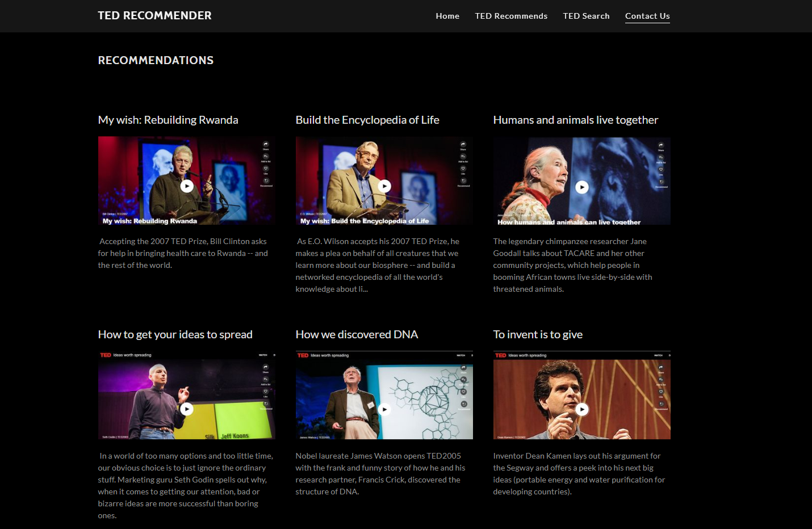
Task: Click Add to list icon on Encyclopedia video
Action: pyautogui.click(x=463, y=157)
